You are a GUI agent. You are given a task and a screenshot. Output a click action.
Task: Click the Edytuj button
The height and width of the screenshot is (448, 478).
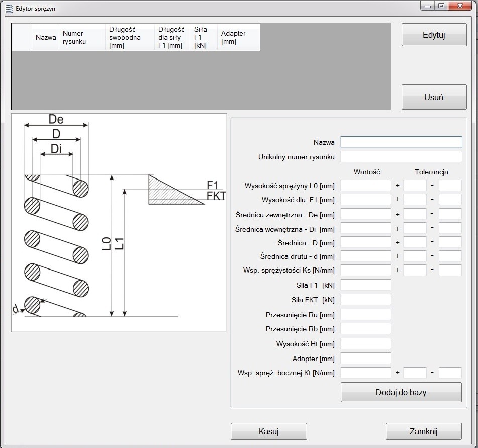pyautogui.click(x=434, y=35)
